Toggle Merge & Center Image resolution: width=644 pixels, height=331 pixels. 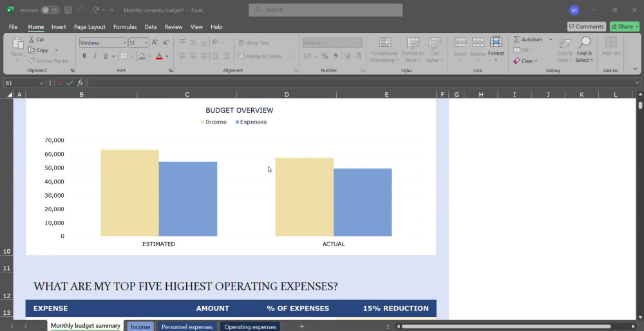pos(260,56)
